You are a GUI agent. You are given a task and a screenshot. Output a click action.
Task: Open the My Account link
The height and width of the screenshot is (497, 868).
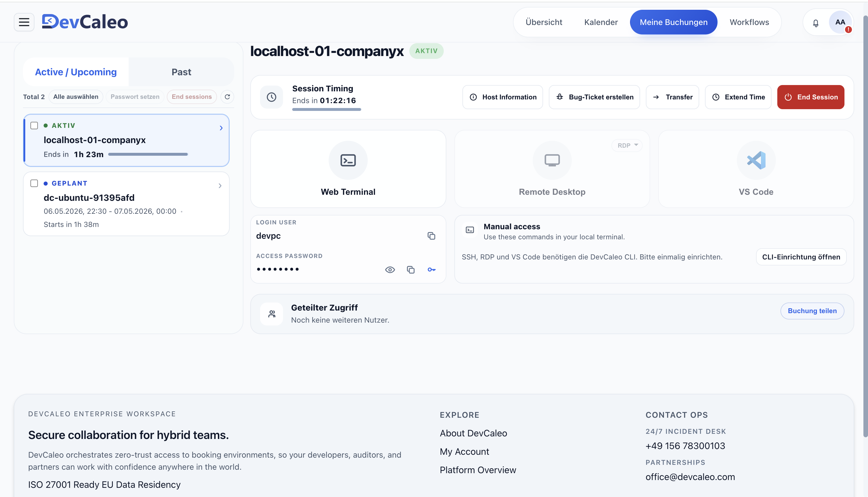pos(464,452)
